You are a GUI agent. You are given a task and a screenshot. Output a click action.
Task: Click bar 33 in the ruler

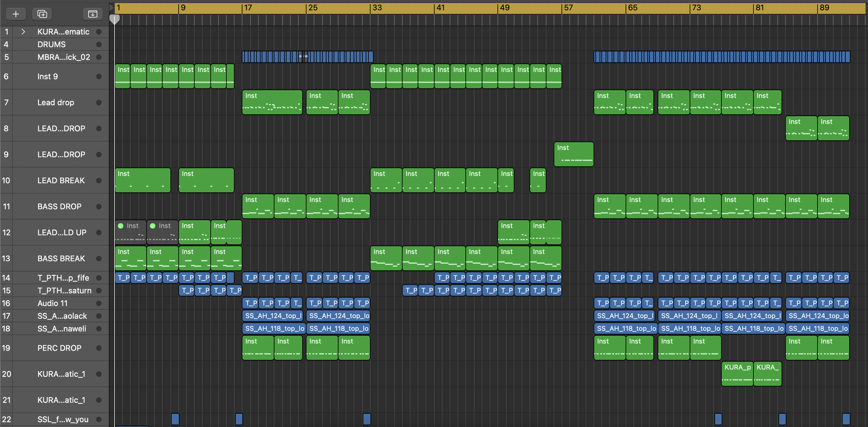[x=377, y=8]
